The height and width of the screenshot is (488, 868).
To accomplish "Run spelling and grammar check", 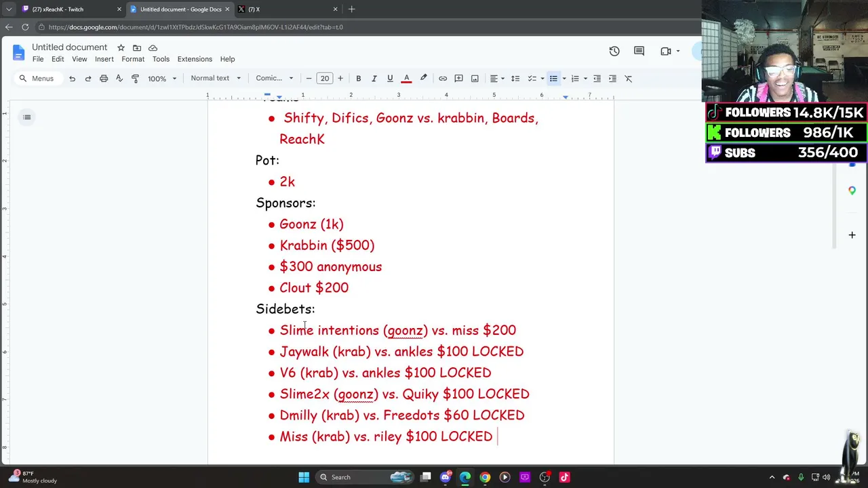I will tap(119, 79).
